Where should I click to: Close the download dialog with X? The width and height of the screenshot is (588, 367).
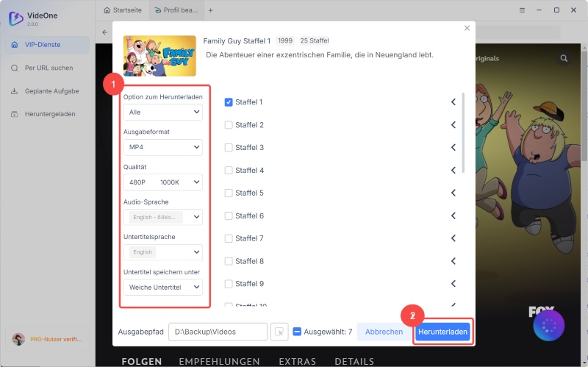(467, 28)
